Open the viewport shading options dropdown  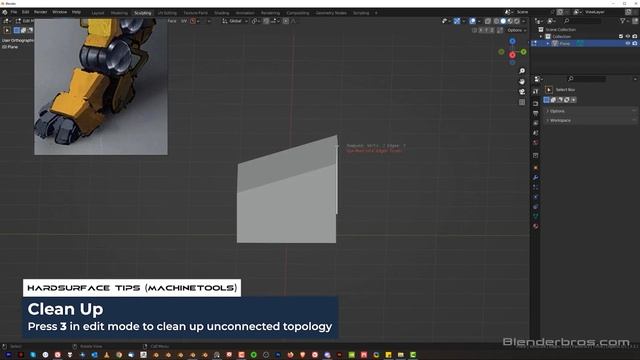(x=524, y=21)
